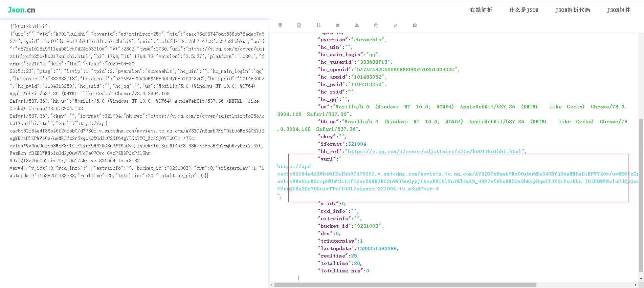Click the export to Excel file icon
644x288 pixels.
299,25
